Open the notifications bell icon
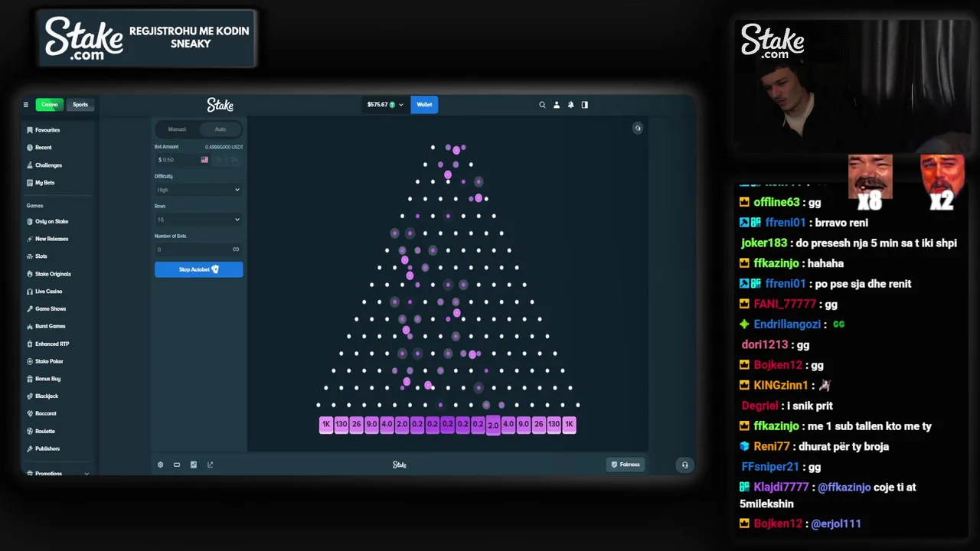The image size is (980, 551). [570, 105]
